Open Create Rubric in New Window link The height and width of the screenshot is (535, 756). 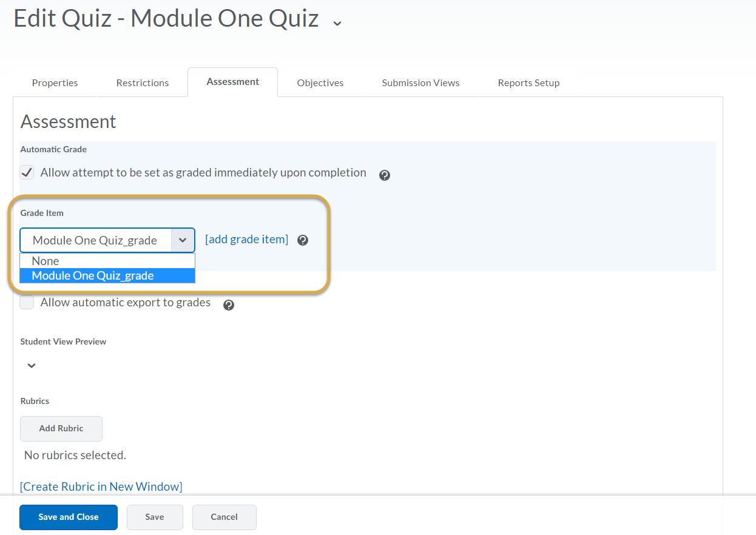[x=101, y=486]
